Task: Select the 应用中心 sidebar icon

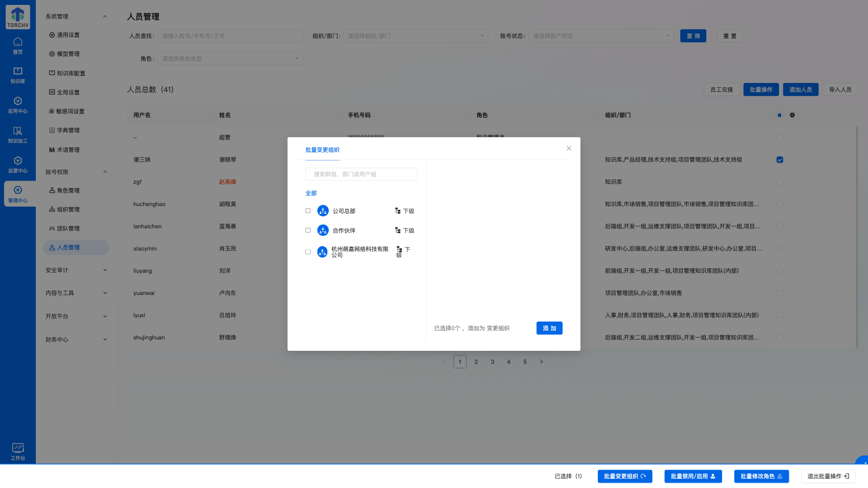Action: click(18, 105)
